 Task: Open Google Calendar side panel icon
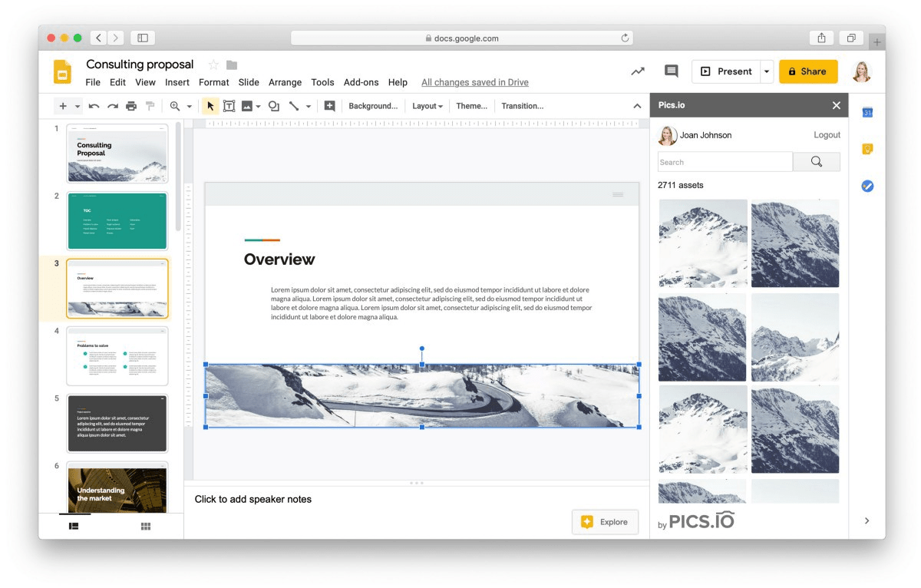click(x=867, y=113)
